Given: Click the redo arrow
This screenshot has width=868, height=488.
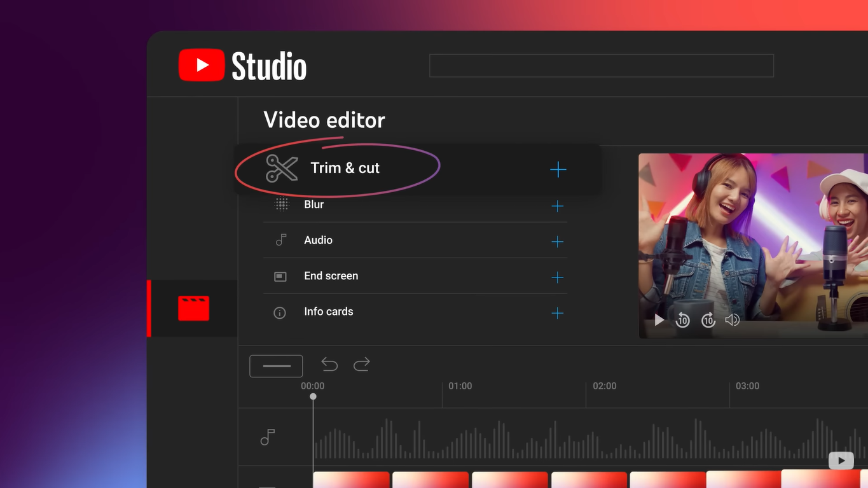Looking at the screenshot, I should pos(361,364).
